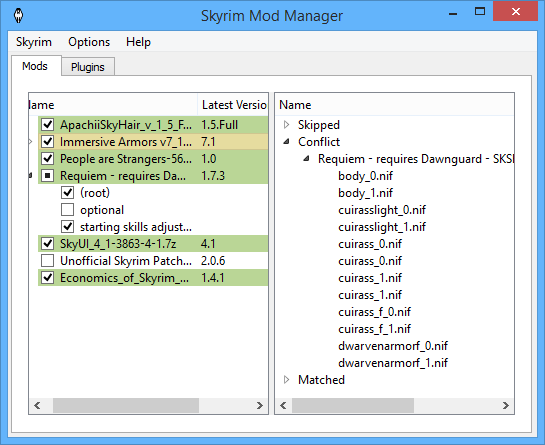Screen dimensions: 545x445
Task: Collapse the Requiem conflict subtree
Action: pos(306,159)
